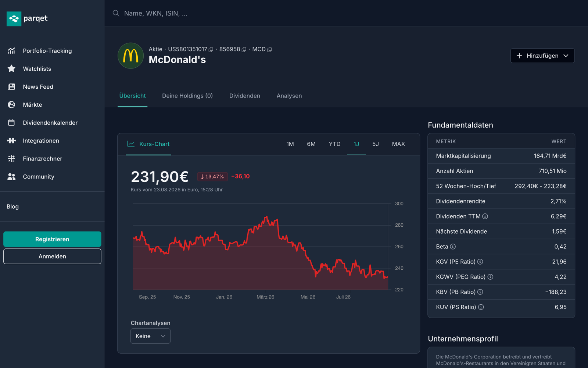This screenshot has width=588, height=368.
Task: Click the WERT column header
Action: point(559,141)
